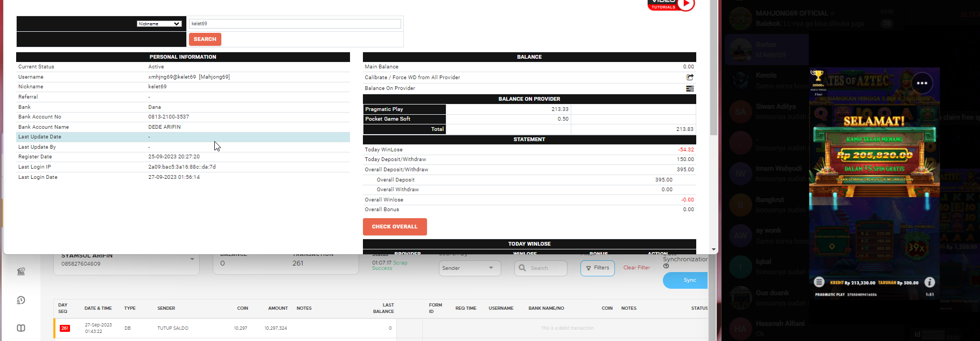This screenshot has height=341, width=980.
Task: Open Imam Wahyudi chat
Action: (767, 173)
